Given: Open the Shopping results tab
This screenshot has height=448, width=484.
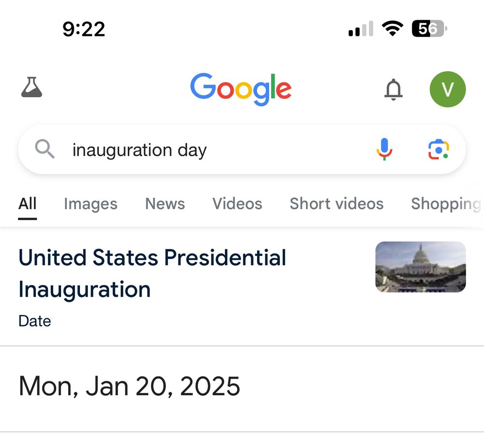Looking at the screenshot, I should [445, 204].
